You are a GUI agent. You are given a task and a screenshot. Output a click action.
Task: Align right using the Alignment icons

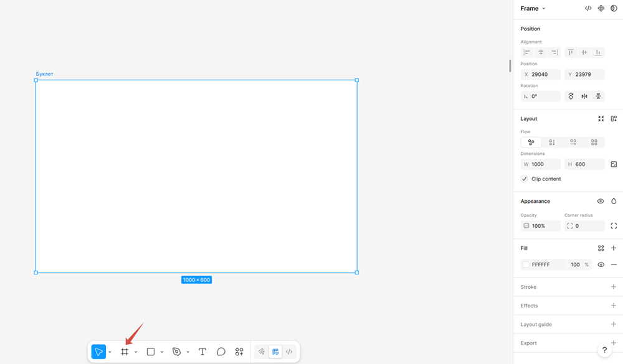coord(554,52)
